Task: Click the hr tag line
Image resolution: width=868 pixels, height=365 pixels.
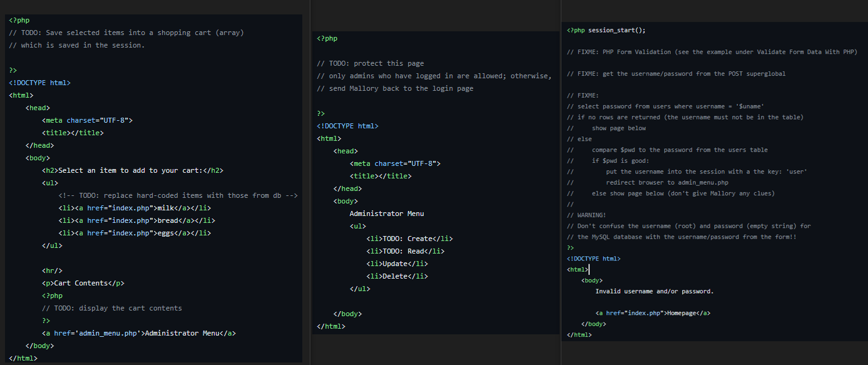Action: pyautogui.click(x=52, y=270)
